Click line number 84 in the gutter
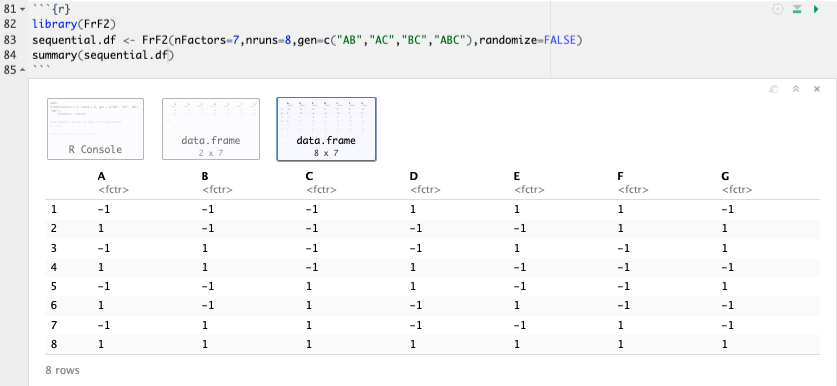837x386 pixels. [10, 55]
